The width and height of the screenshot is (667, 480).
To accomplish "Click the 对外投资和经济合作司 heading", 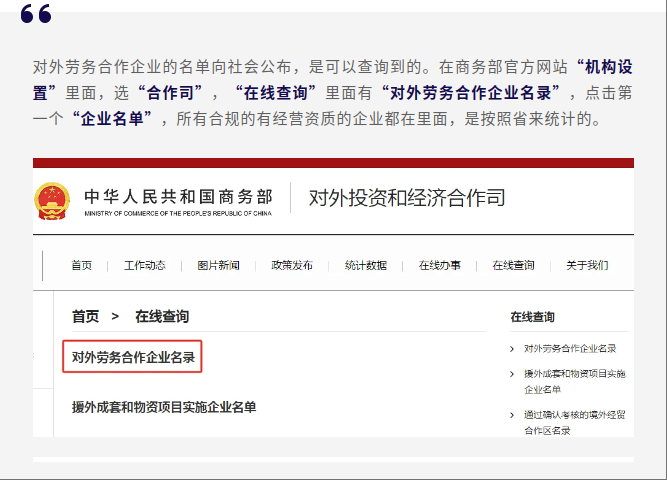I will [407, 198].
